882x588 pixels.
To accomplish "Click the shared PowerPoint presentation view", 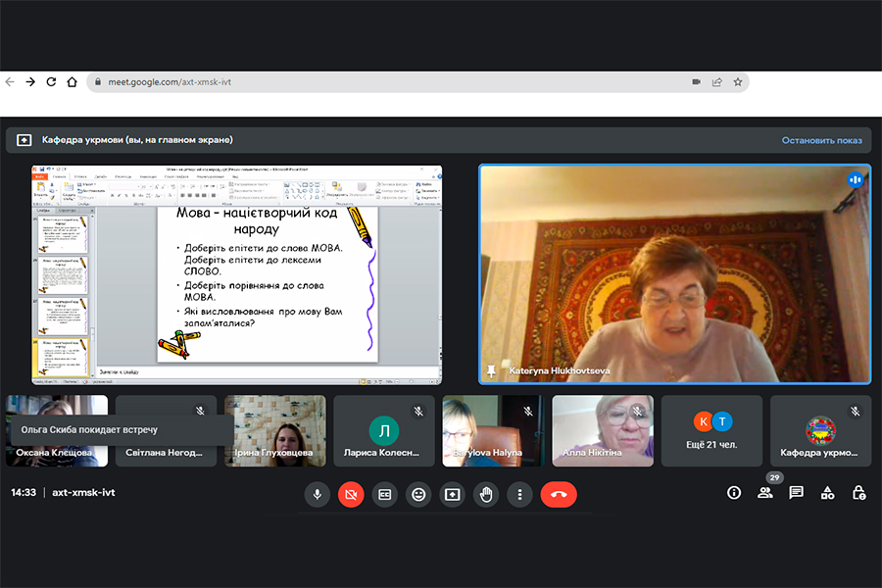I will (x=237, y=275).
